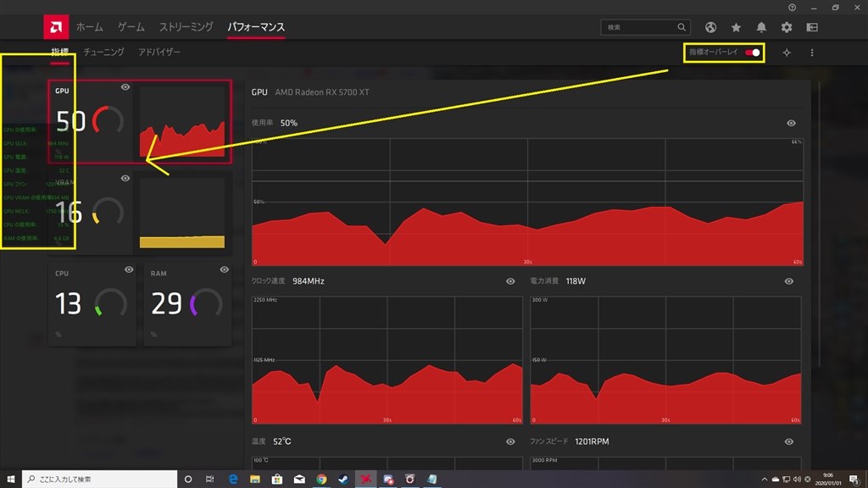Hide the 使用率 graph via eye icon
Image resolution: width=868 pixels, height=488 pixels.
(x=791, y=123)
